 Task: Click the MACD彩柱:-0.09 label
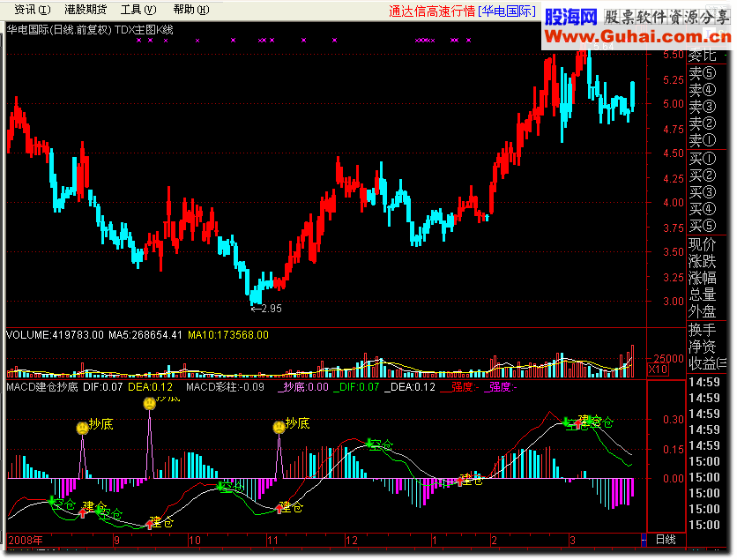click(x=225, y=387)
